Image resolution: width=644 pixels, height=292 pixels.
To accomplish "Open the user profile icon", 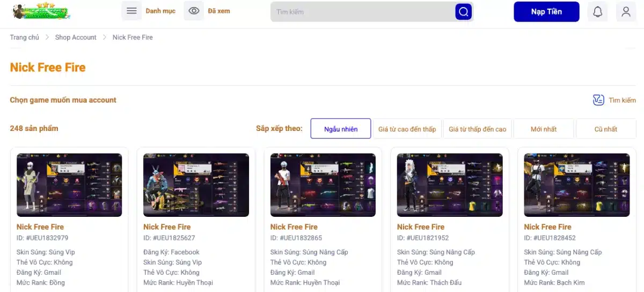I will [x=626, y=12].
